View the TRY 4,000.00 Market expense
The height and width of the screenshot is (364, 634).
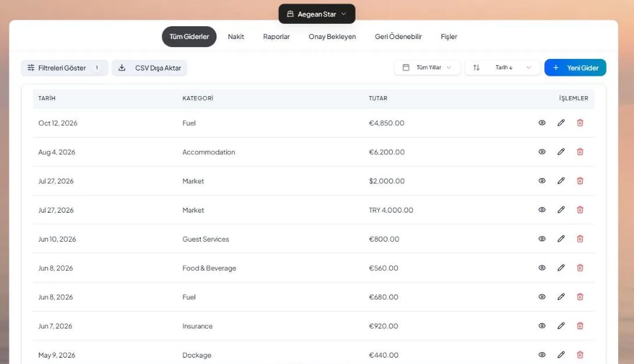tap(542, 210)
